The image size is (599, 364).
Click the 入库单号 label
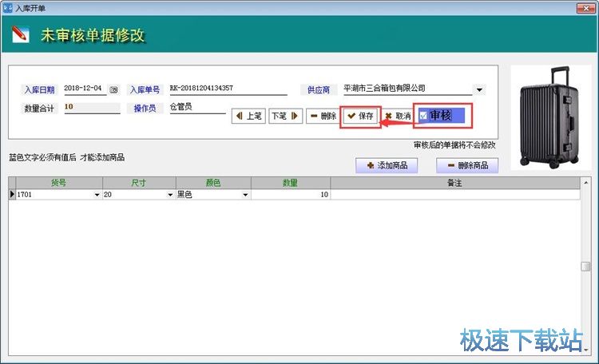tap(145, 89)
